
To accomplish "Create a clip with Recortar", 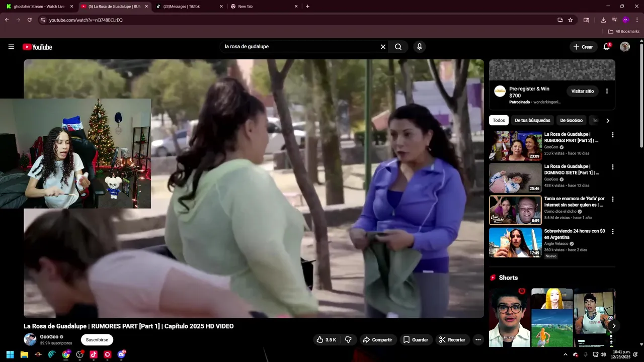I will click(x=452, y=340).
